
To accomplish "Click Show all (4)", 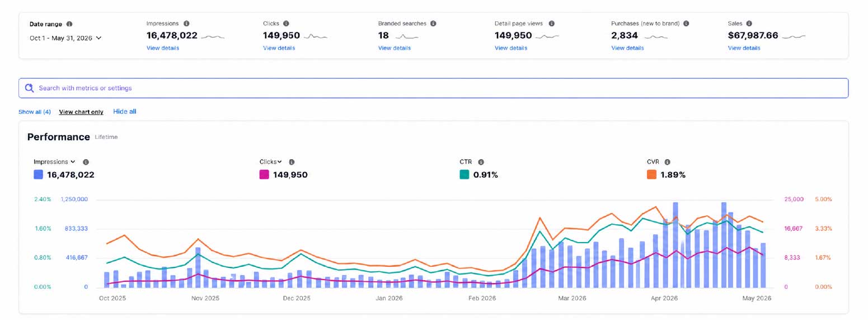I will 35,112.
